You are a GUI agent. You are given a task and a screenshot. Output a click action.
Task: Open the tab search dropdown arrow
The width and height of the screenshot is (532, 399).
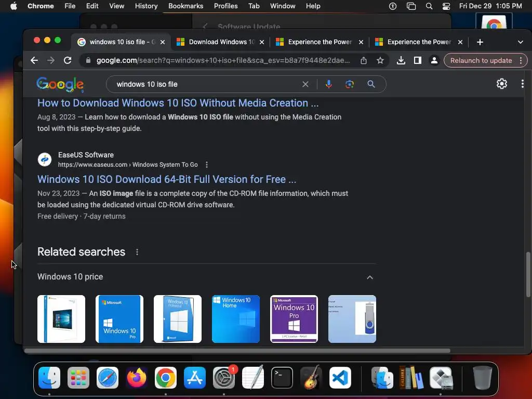tap(521, 42)
